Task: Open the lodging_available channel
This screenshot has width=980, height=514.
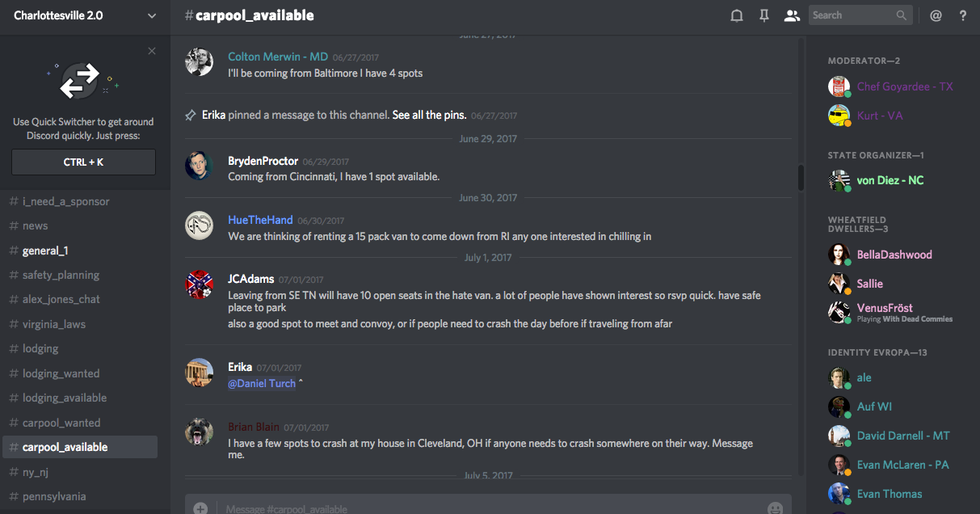Action: [65, 398]
